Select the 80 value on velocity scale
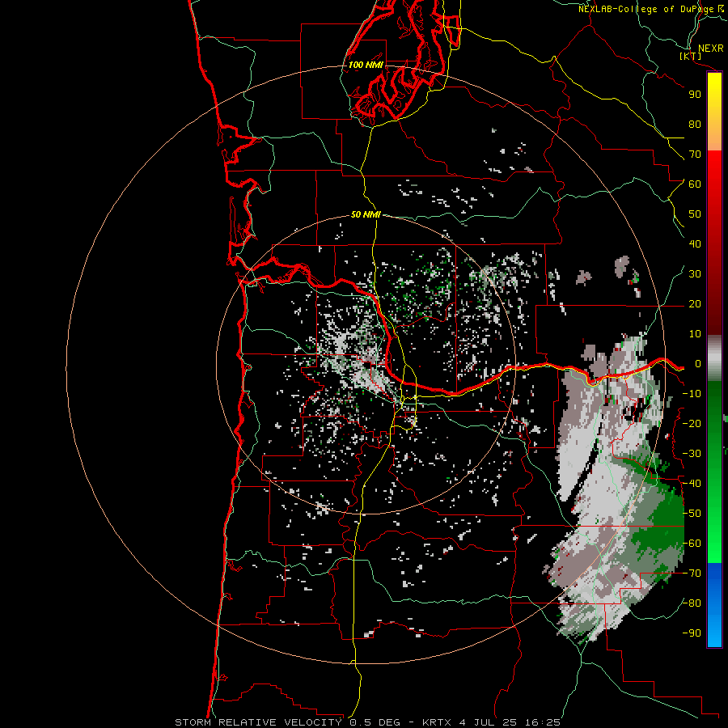The image size is (728, 728). click(x=695, y=125)
